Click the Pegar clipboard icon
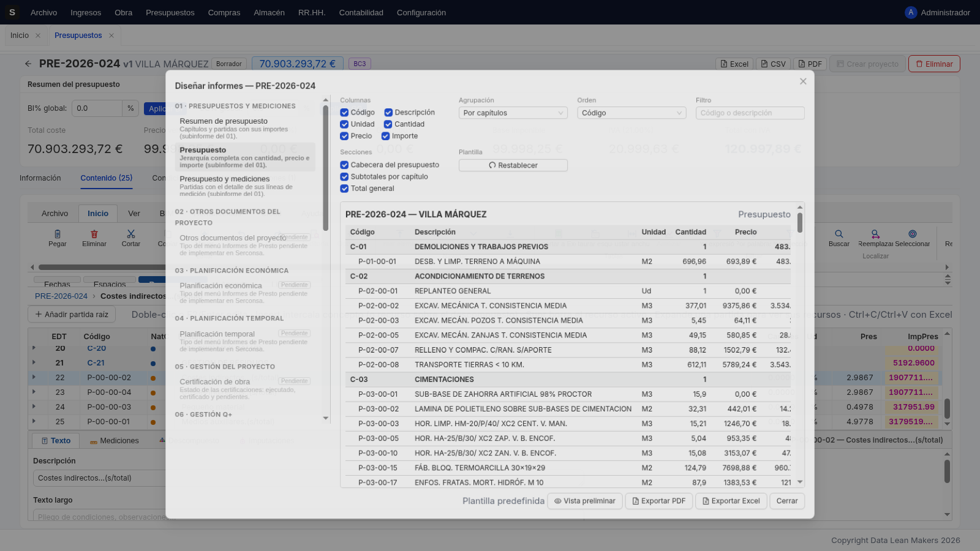Viewport: 980px width, 551px height. click(58, 234)
